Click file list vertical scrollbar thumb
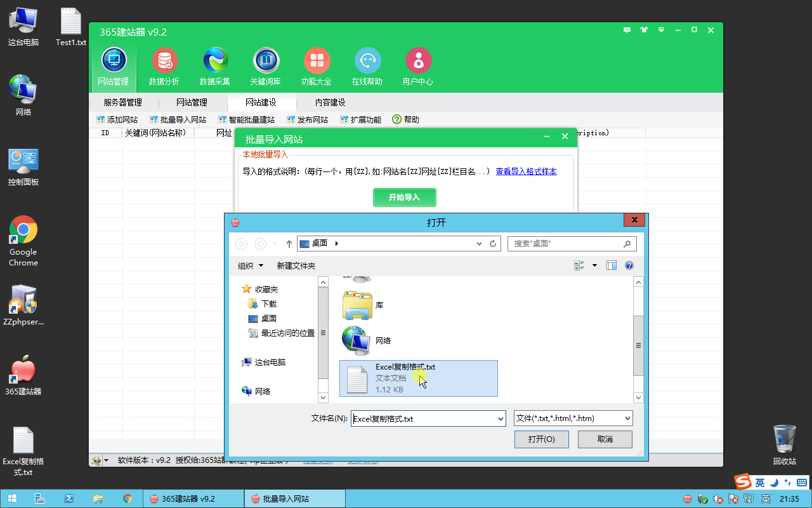 tap(638, 345)
